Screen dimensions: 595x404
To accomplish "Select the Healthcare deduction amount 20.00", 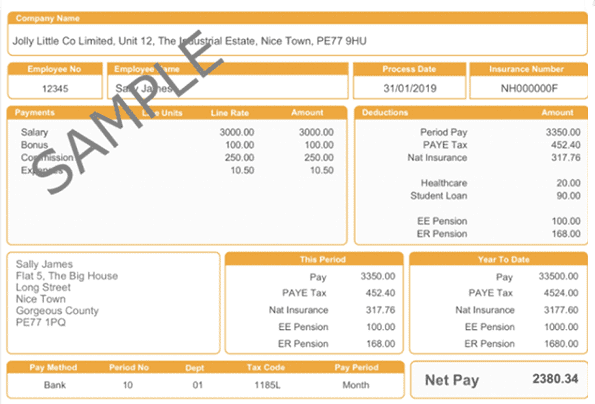I will point(568,183).
